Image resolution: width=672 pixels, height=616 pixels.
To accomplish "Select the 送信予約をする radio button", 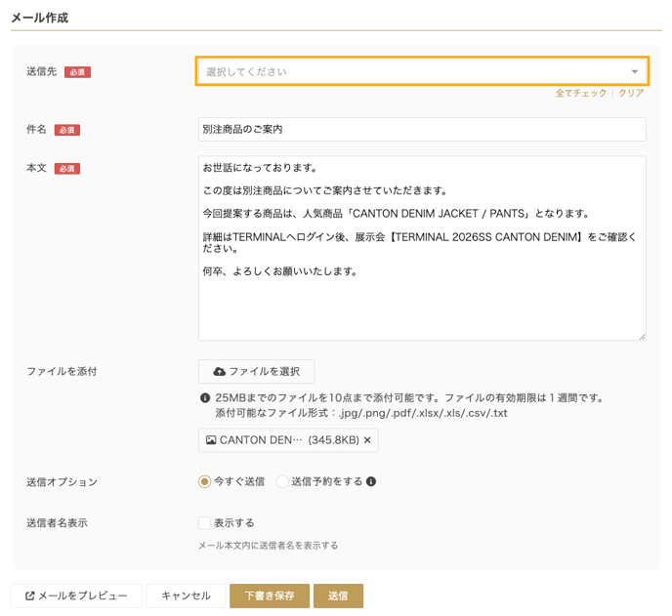I will [282, 481].
